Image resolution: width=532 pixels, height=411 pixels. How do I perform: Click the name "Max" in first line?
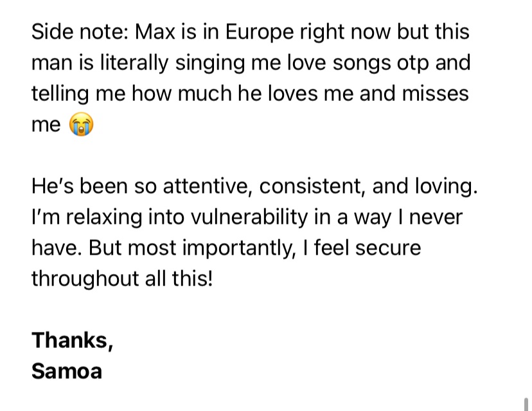[155, 32]
